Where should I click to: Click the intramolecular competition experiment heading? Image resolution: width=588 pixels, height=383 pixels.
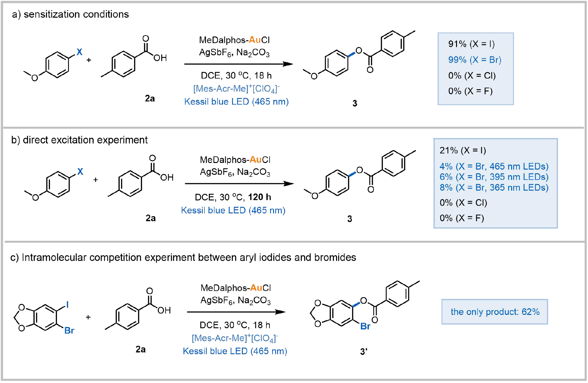tap(183, 258)
